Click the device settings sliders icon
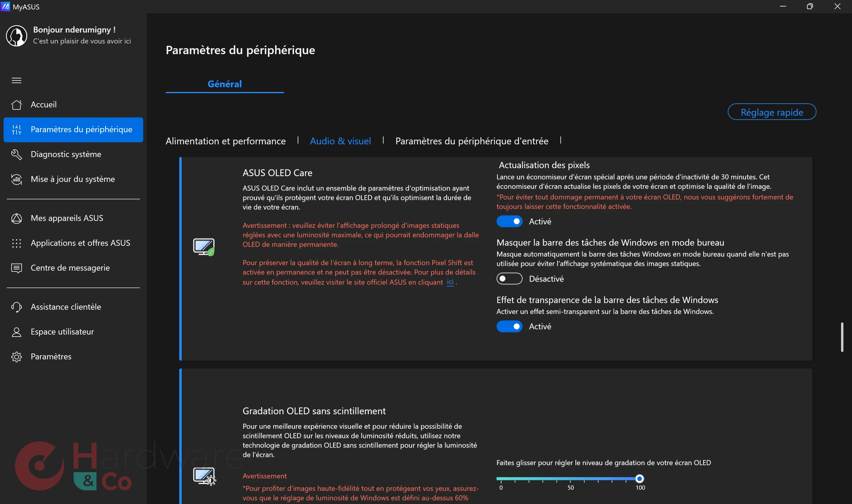 pos(16,129)
